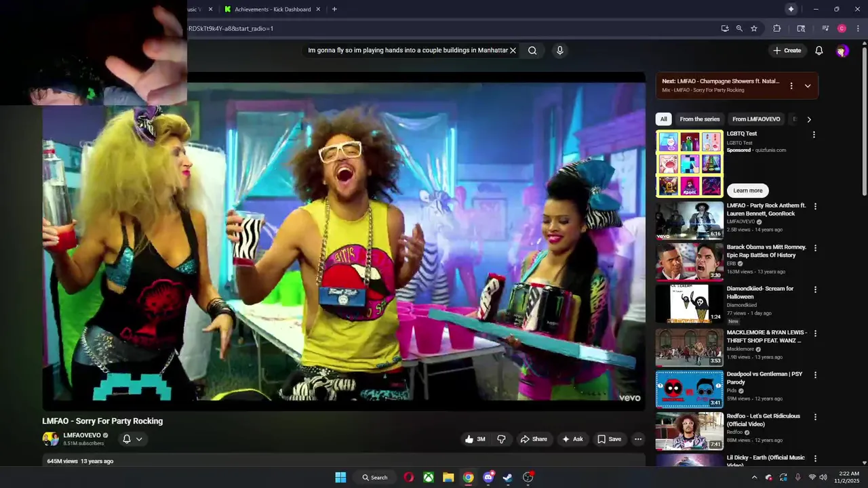Open Discord from the taskbar
Screen dimensions: 868x488
(x=488, y=477)
